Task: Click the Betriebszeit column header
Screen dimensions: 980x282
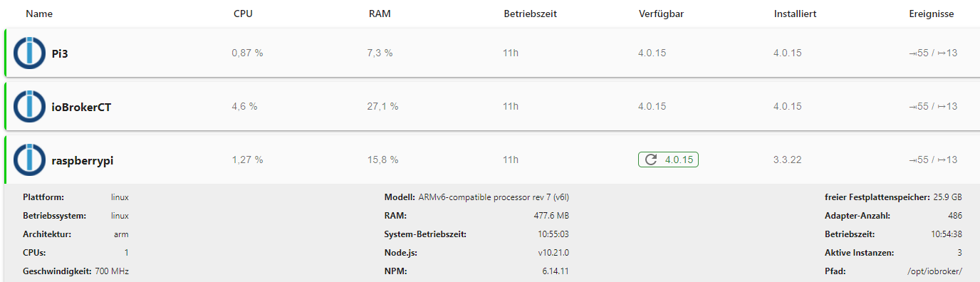Action: [x=530, y=14]
